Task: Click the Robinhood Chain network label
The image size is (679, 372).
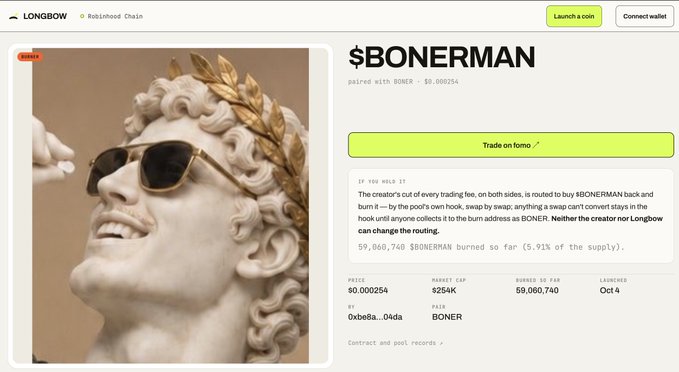Action: coord(115,16)
